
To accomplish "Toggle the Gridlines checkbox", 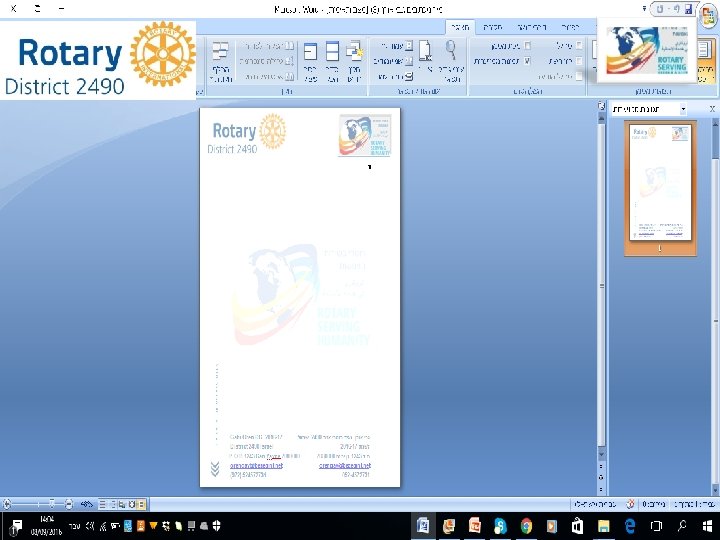I will tap(579, 61).
